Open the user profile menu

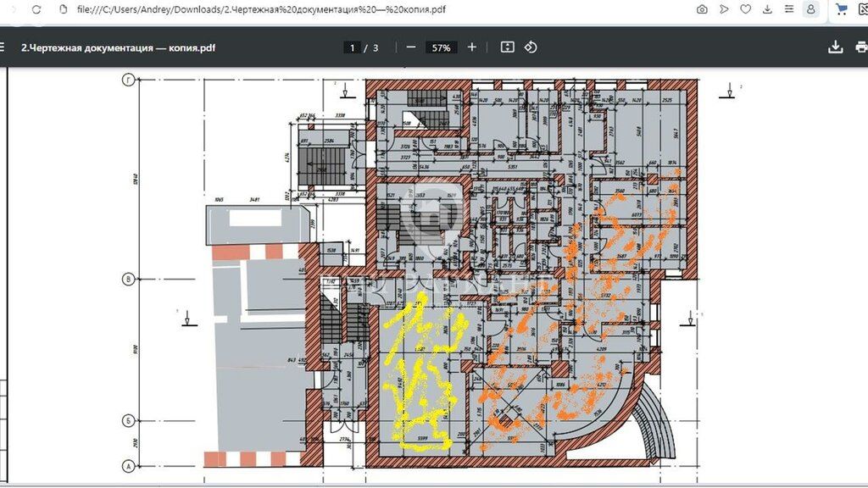tap(811, 9)
